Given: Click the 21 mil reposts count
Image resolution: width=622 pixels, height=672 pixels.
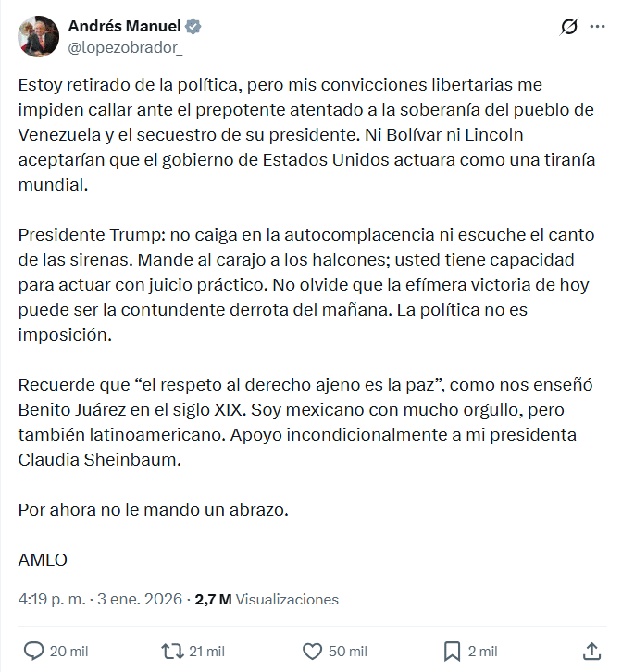Looking at the screenshot, I should tap(206, 652).
